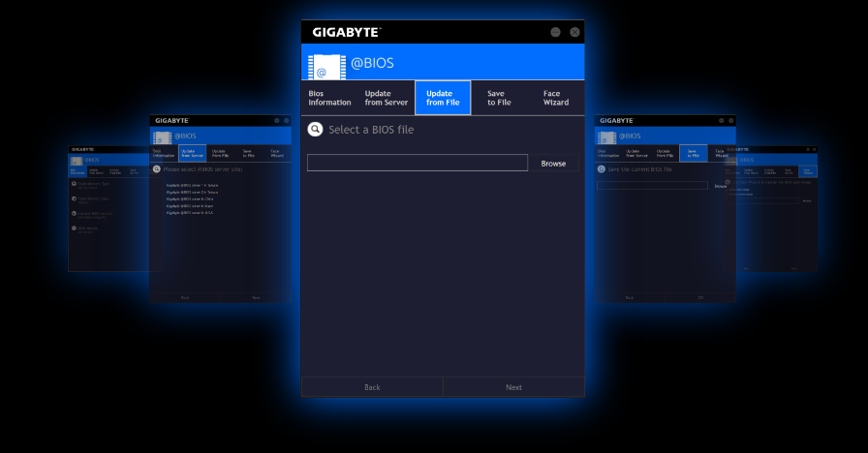Select the highlighted Update from File tab
The height and width of the screenshot is (453, 868).
click(x=443, y=98)
